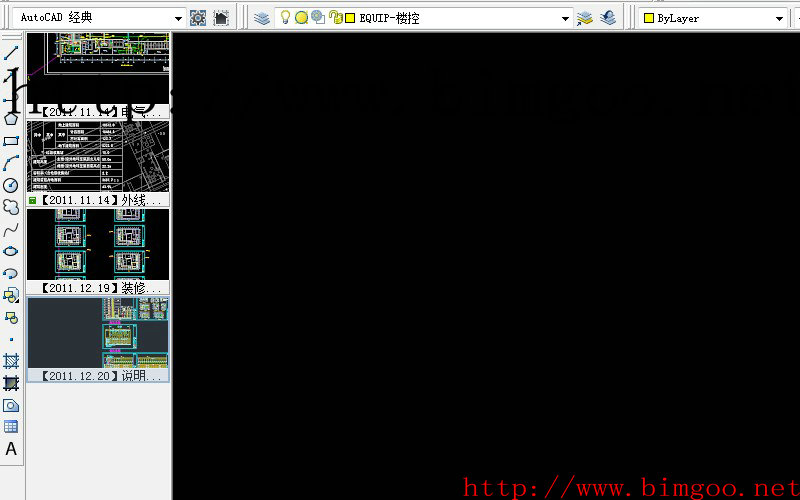Toggle the layer lock padlock icon
This screenshot has height=500, width=800.
tap(335, 18)
